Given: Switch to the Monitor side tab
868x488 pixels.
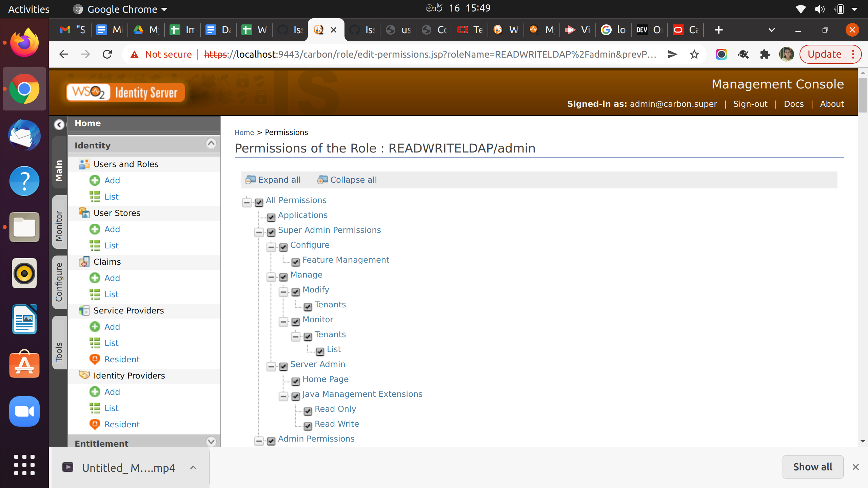Looking at the screenshot, I should tap(59, 225).
